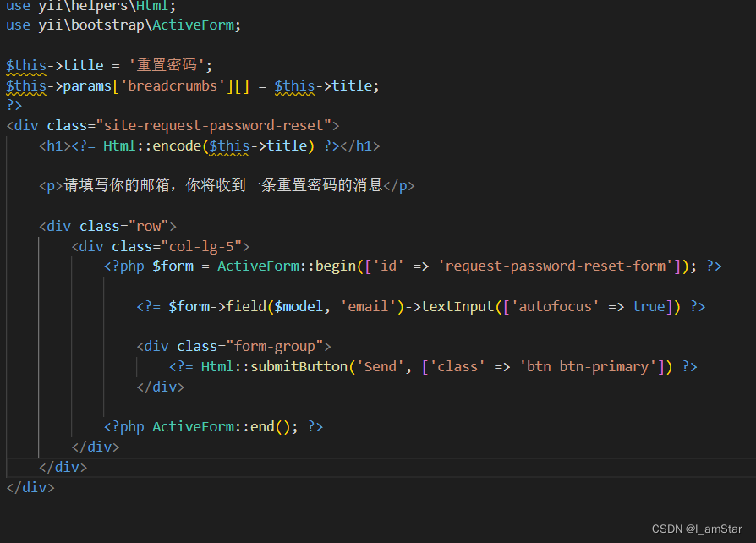Click the 'Send' button label string
The height and width of the screenshot is (543, 756).
tap(380, 367)
